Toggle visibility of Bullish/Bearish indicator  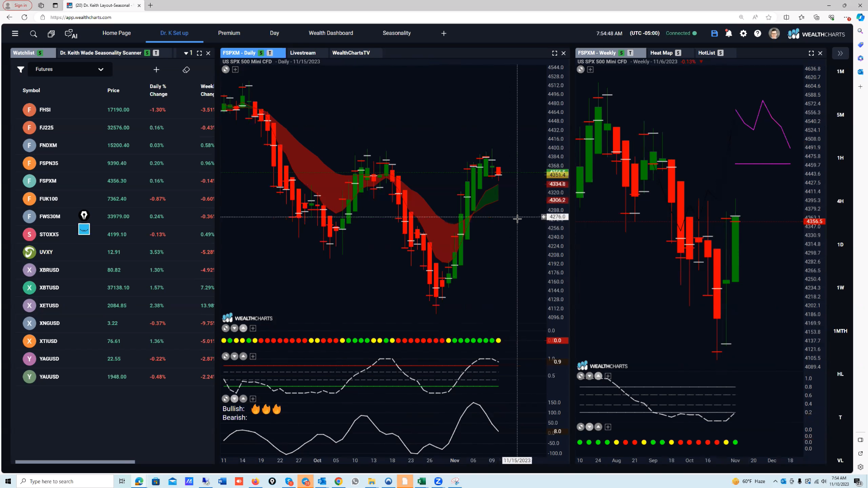[226, 399]
